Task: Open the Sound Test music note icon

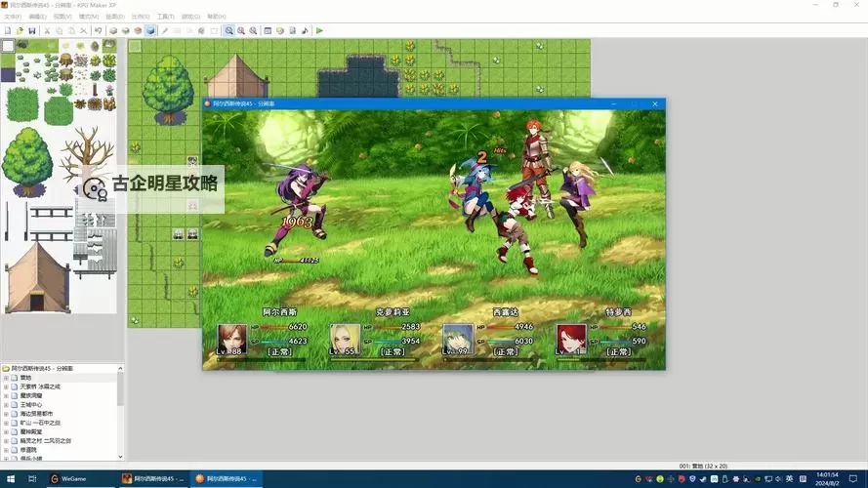Action: coord(305,31)
